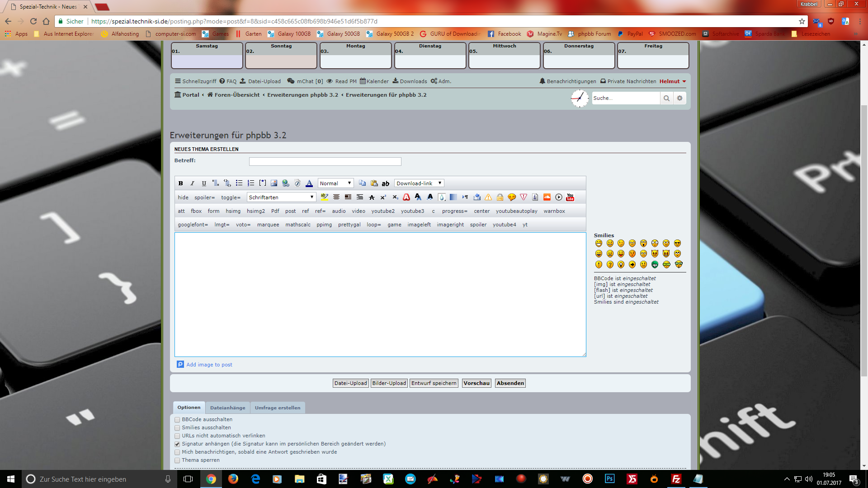
Task: Uncheck Signatur anhängen checkbox
Action: point(178,444)
